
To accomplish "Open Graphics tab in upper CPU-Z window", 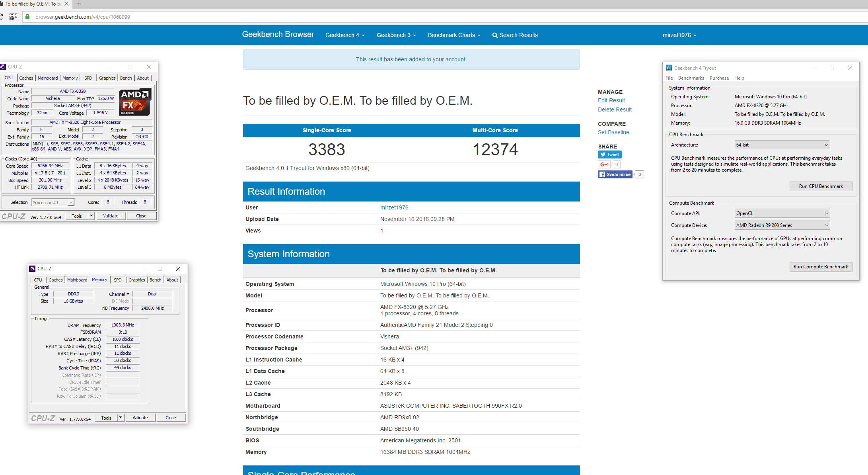I will point(107,78).
